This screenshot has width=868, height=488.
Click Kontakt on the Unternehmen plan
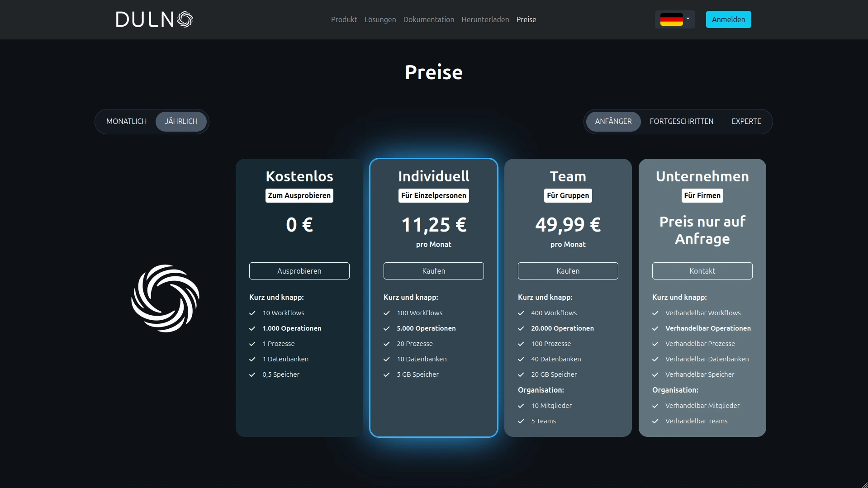coord(702,271)
